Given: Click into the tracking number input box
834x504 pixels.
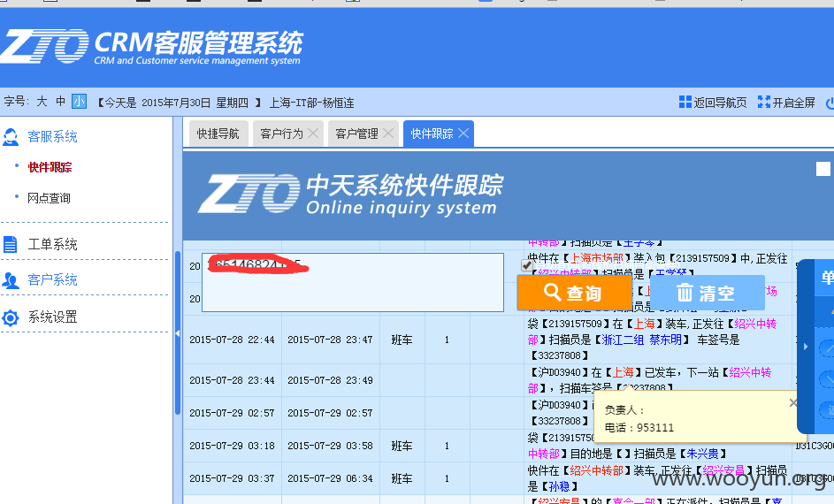Looking at the screenshot, I should point(353,282).
